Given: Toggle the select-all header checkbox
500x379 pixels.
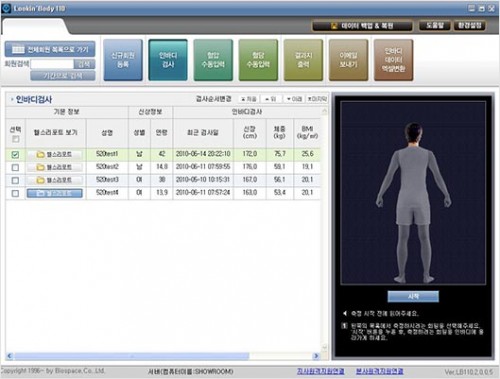Looking at the screenshot, I should coord(15,139).
